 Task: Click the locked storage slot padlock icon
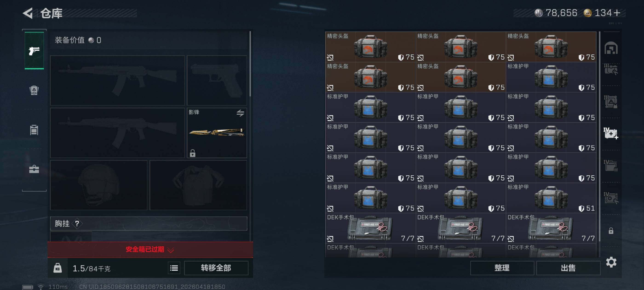coord(611,231)
